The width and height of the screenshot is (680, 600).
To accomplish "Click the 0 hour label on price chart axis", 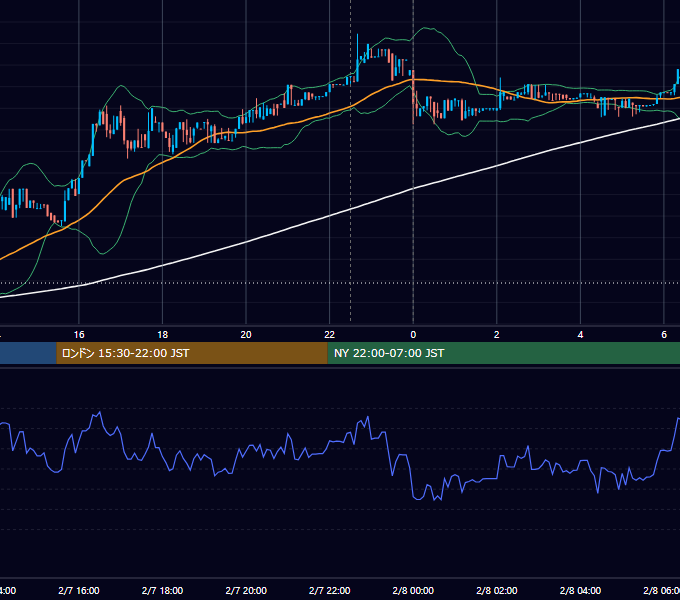I will pyautogui.click(x=413, y=335).
